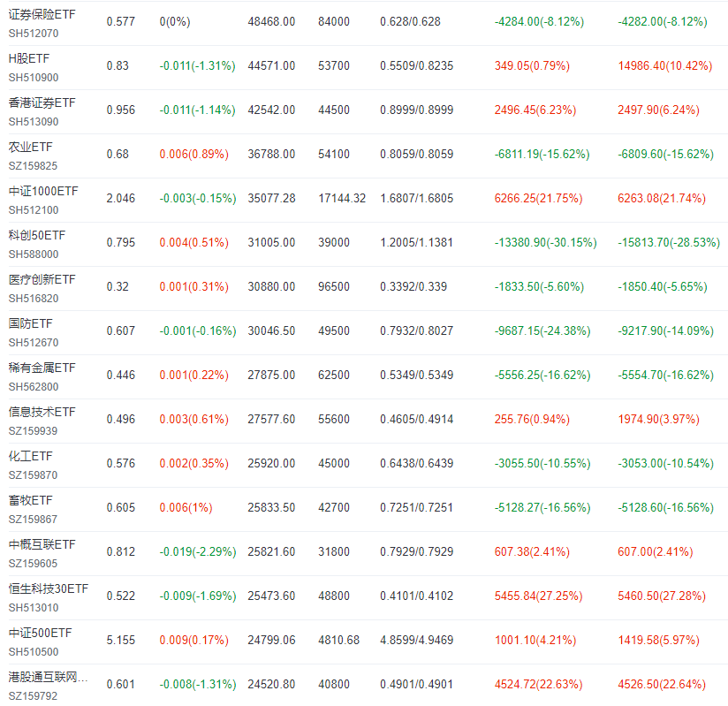Click market value 30046.50

(271, 330)
